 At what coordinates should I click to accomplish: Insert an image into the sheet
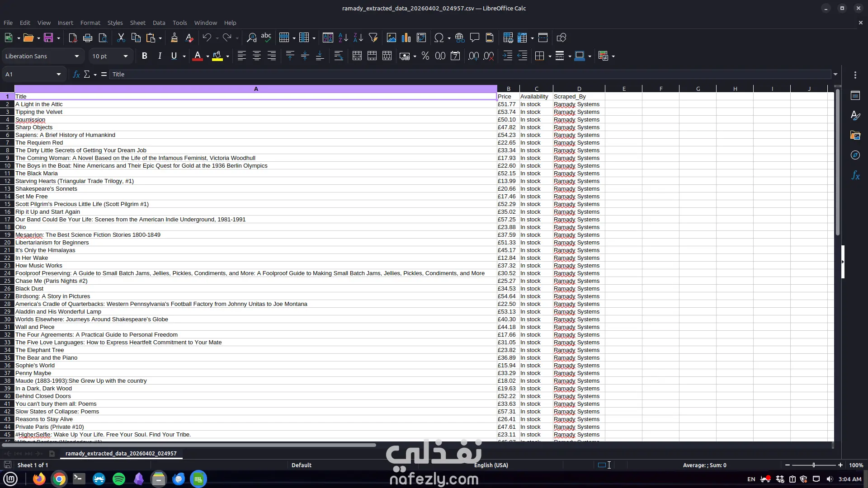point(392,38)
